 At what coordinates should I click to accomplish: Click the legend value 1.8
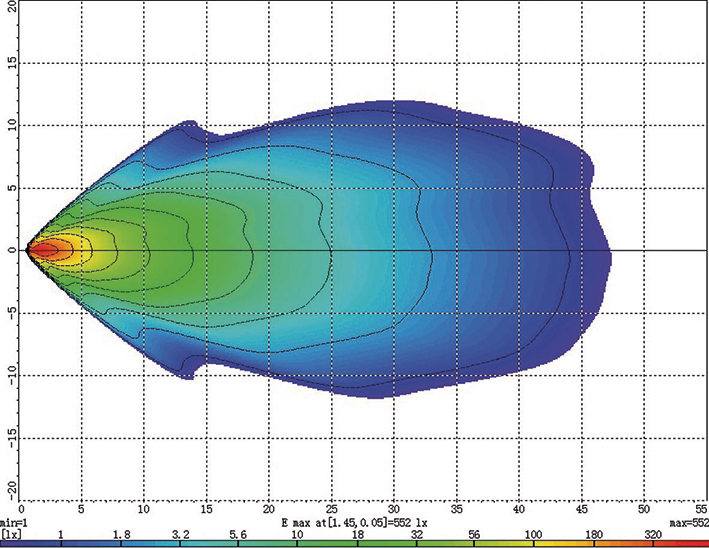tap(121, 535)
